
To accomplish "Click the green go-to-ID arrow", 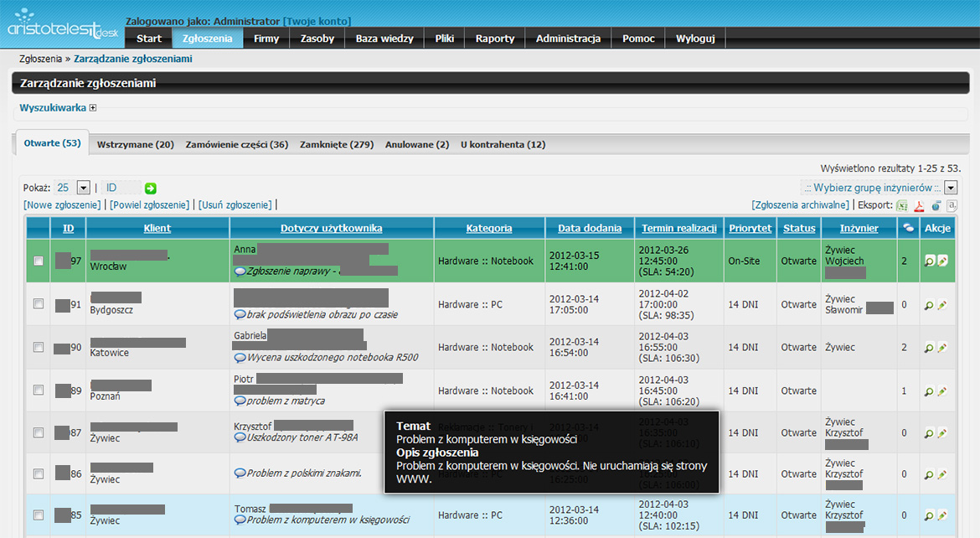I will click(151, 189).
